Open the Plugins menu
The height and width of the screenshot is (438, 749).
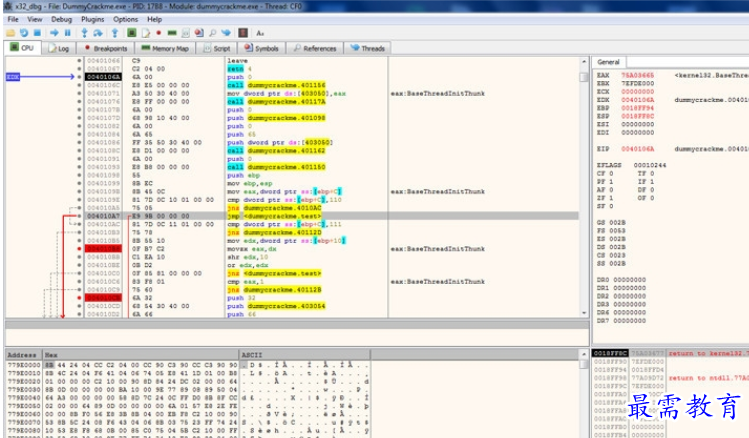point(93,19)
